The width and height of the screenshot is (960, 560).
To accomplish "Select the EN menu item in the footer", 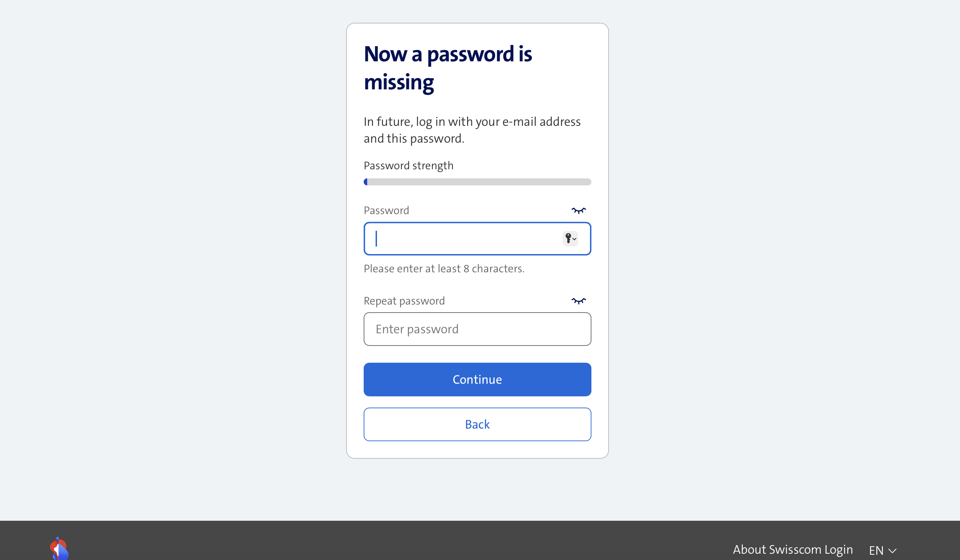I will point(877,550).
